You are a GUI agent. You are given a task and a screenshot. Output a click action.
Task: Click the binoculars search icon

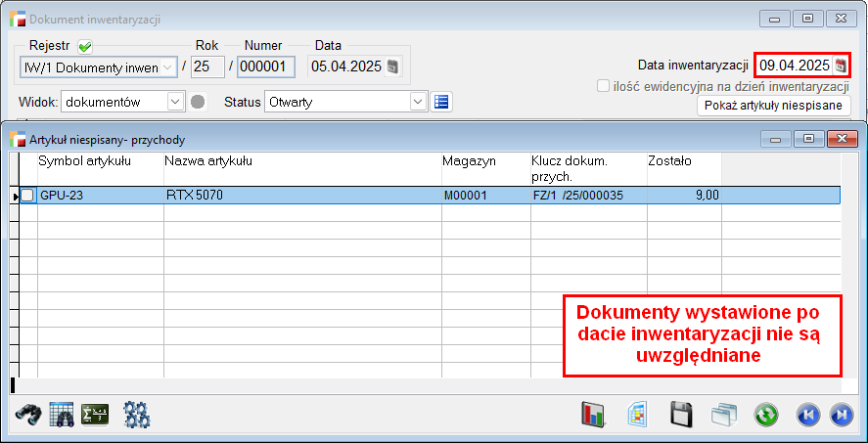(28, 414)
